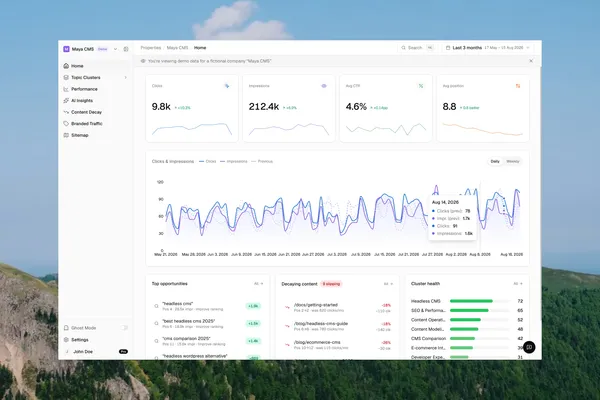Viewport: 600px width, 400px height.
Task: Expand the Topic Clusters submenu arrow
Action: (126, 77)
